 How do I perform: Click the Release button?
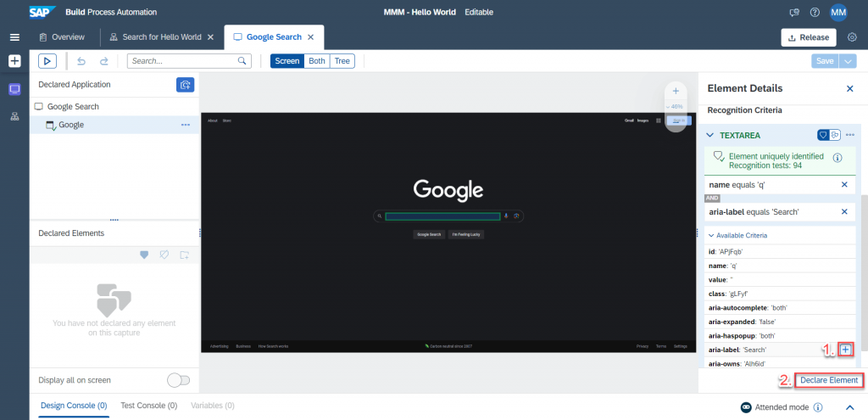(x=808, y=37)
